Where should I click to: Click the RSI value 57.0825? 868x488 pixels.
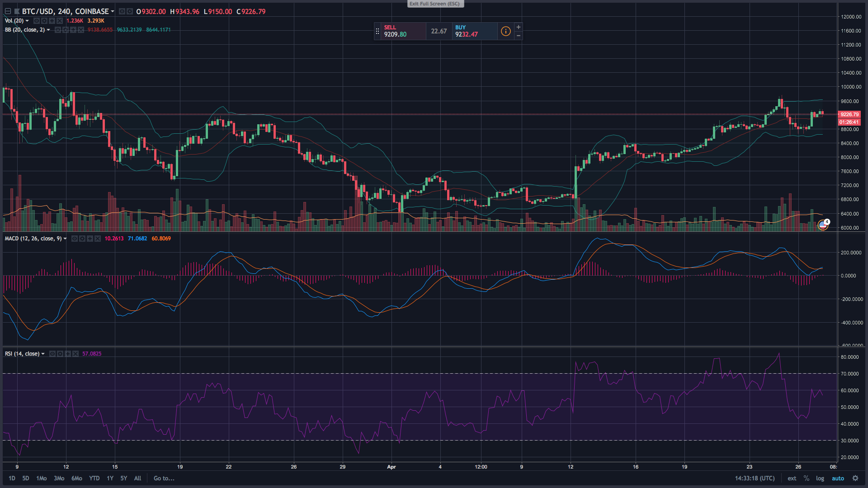[92, 354]
